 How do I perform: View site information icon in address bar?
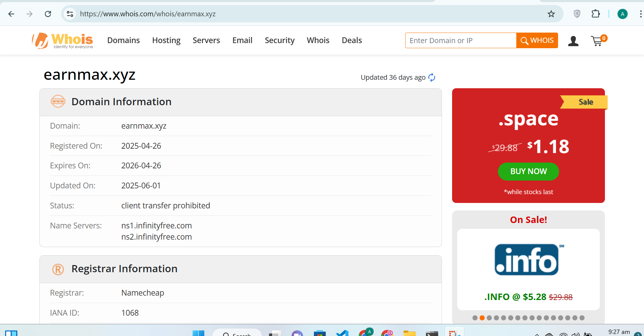pyautogui.click(x=70, y=14)
